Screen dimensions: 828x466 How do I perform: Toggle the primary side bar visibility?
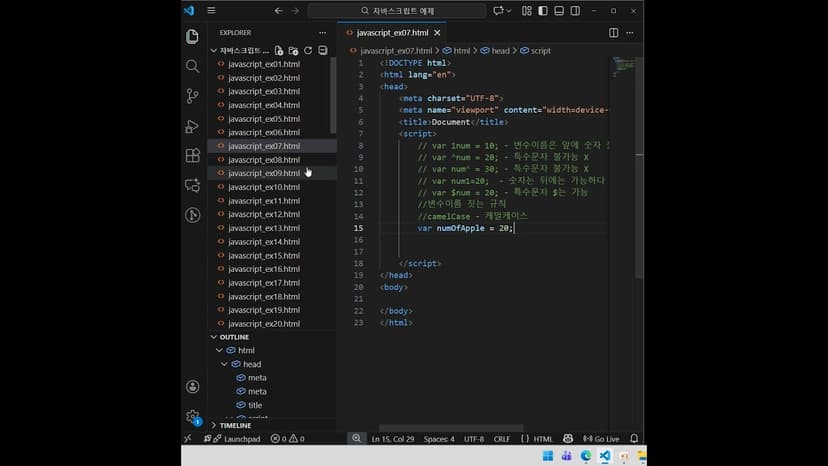click(543, 11)
